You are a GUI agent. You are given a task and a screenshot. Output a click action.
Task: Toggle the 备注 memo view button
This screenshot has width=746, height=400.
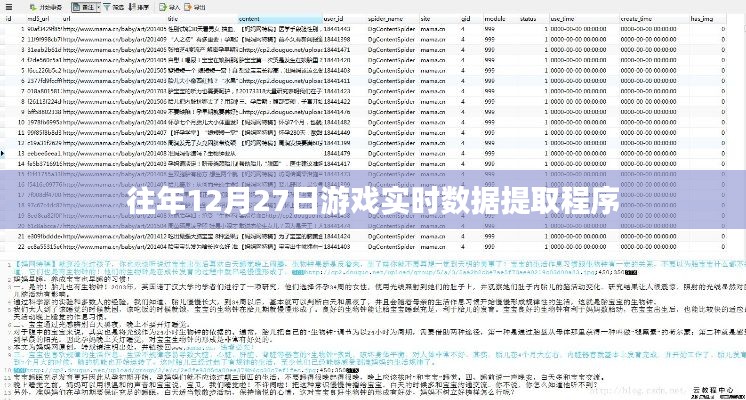(x=83, y=7)
